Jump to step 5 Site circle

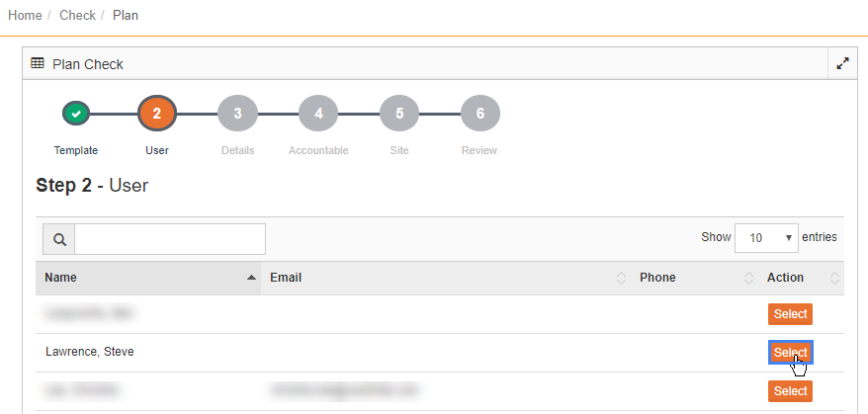[x=399, y=114]
